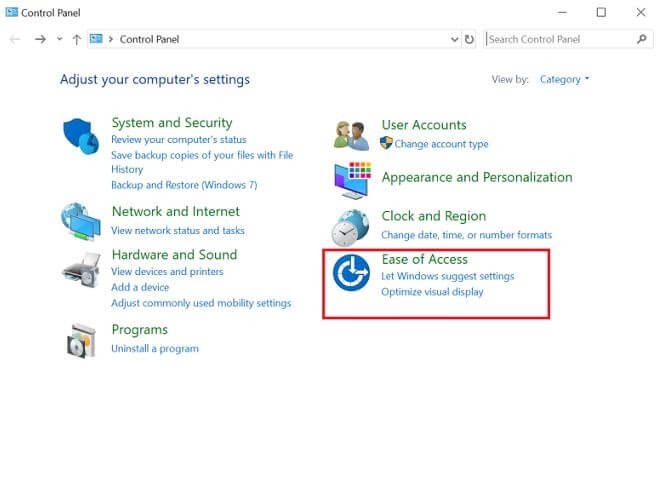The height and width of the screenshot is (491, 656).
Task: Click the search magnifier icon
Action: [642, 40]
